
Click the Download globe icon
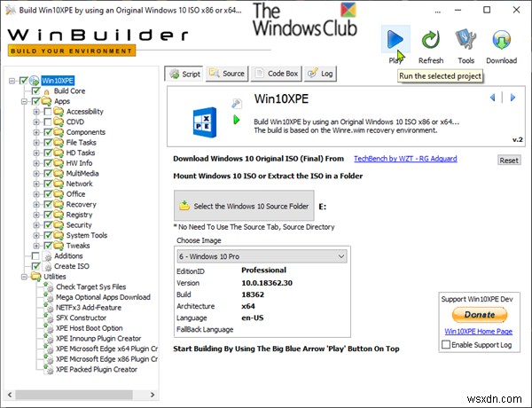click(502, 39)
